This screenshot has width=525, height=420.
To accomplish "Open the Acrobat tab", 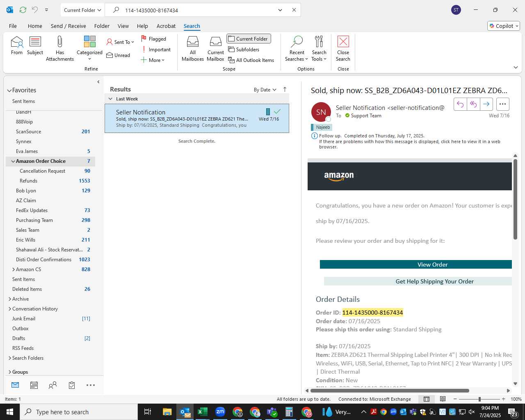I will tap(166, 26).
